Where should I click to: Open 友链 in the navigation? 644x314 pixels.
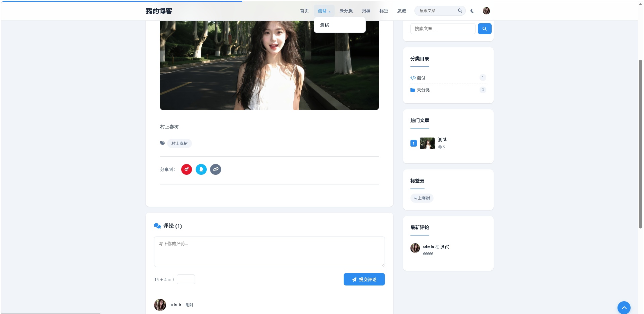(x=402, y=11)
